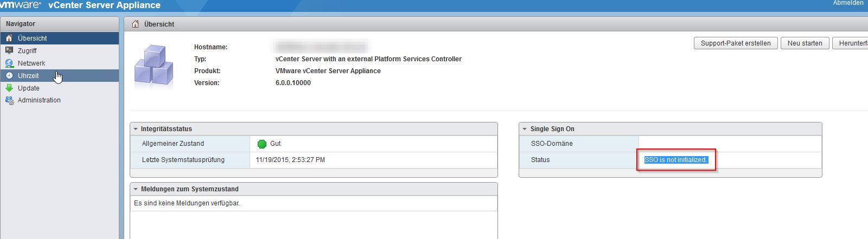Image resolution: width=868 pixels, height=239 pixels.
Task: Open the Update section
Action: (60, 88)
